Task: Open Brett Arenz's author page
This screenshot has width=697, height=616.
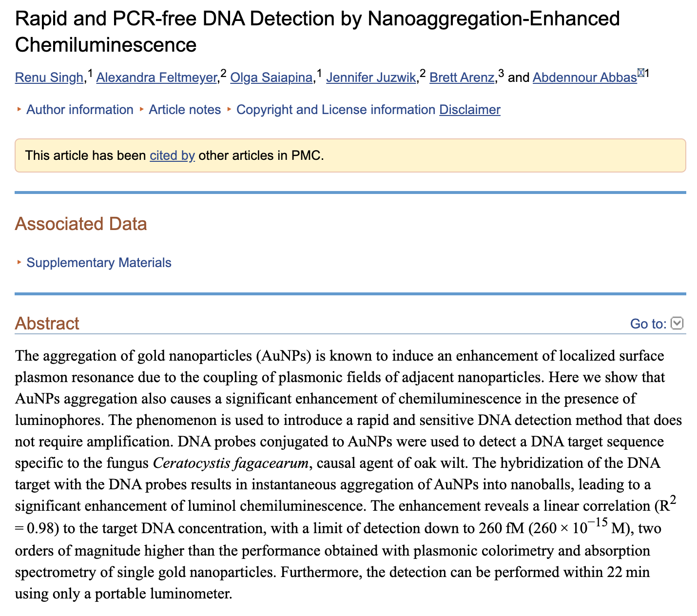Action: [x=461, y=77]
